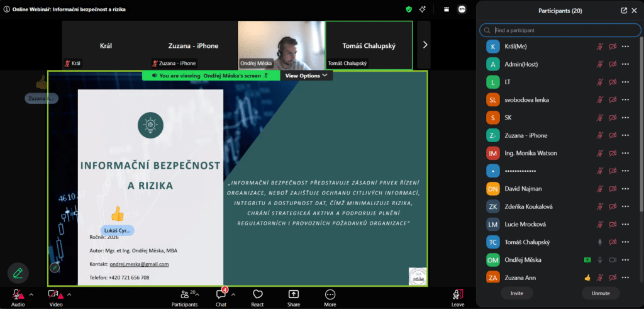Click the Invite button
This screenshot has height=309, width=644.
coord(517,293)
